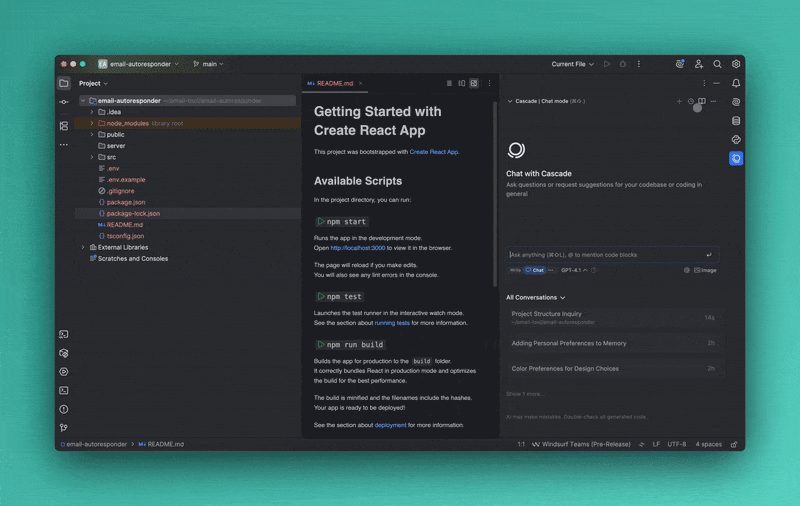Image resolution: width=800 pixels, height=506 pixels.
Task: Open the GPT-4.1 model selector
Action: pos(574,270)
